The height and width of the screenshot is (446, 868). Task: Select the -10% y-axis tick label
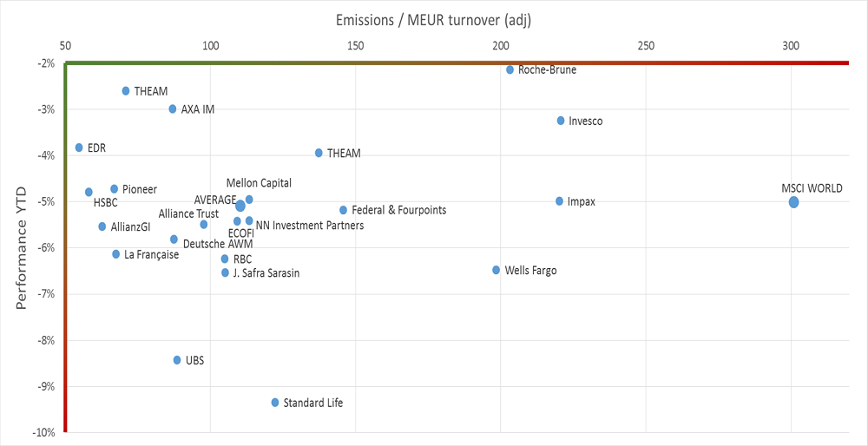click(45, 433)
